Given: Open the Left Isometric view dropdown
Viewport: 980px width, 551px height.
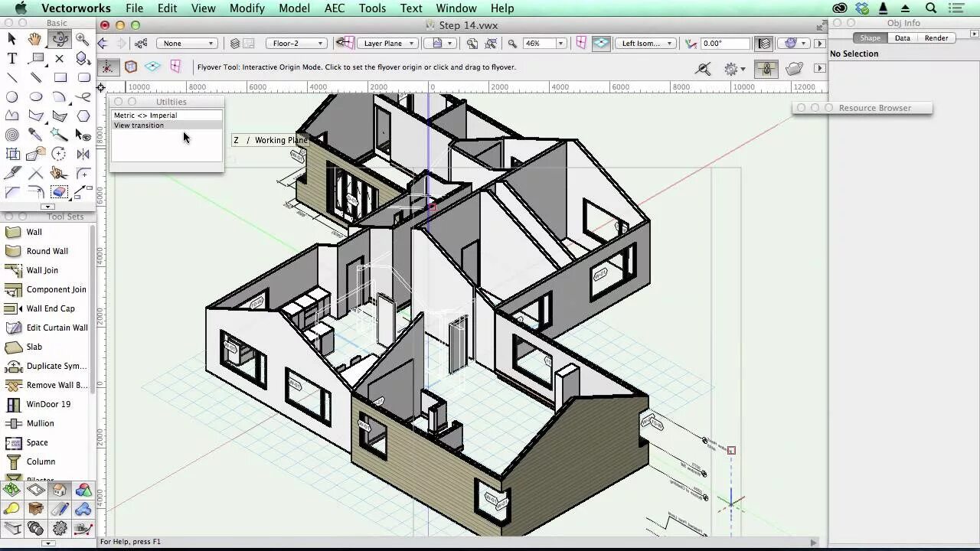Looking at the screenshot, I should click(x=645, y=44).
